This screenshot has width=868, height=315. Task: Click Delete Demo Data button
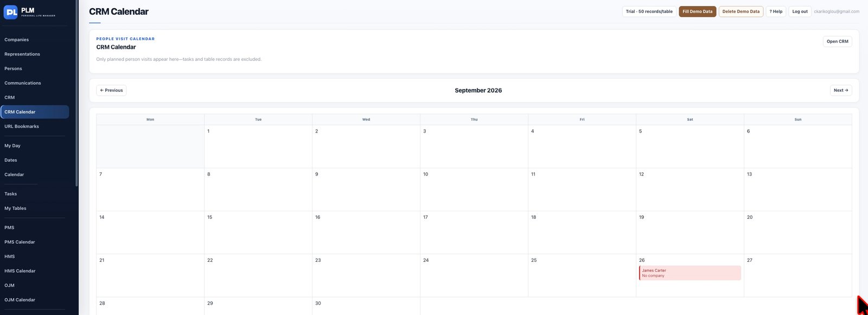[x=741, y=11]
